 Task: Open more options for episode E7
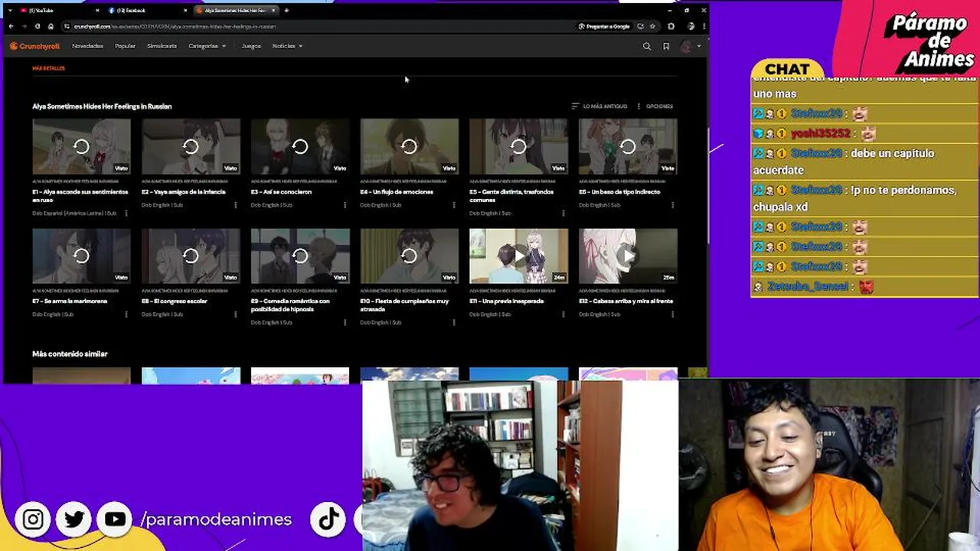coord(126,315)
